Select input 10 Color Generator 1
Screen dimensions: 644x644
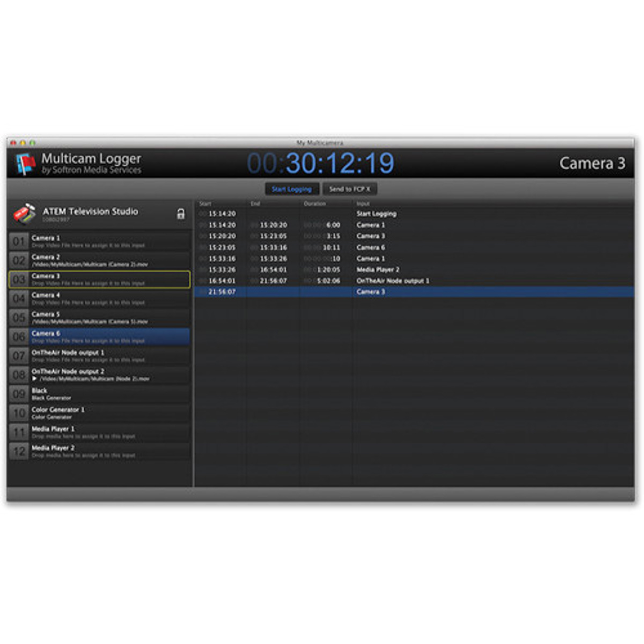99,413
